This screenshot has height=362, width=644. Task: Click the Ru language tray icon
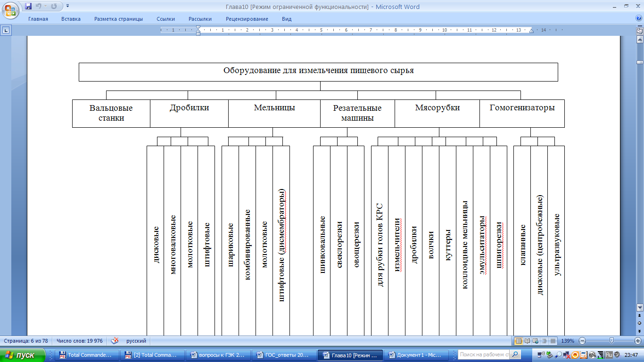[609, 354]
